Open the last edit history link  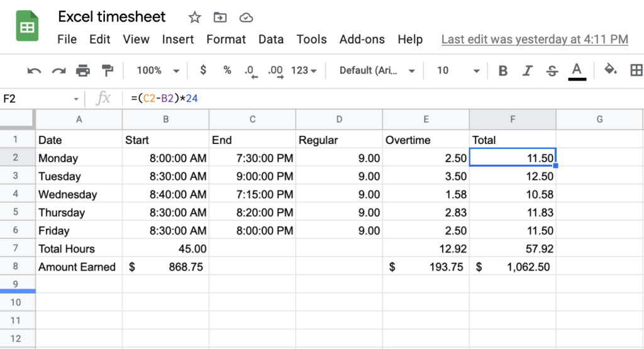(535, 39)
